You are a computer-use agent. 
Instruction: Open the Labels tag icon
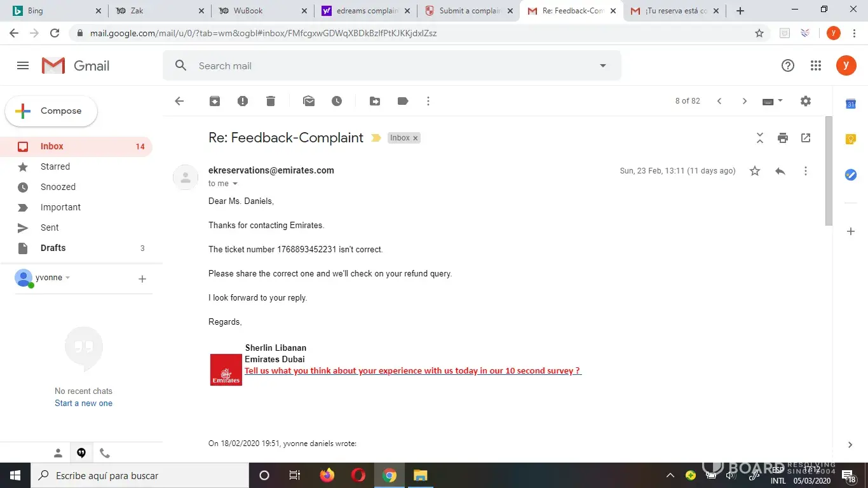(x=403, y=101)
